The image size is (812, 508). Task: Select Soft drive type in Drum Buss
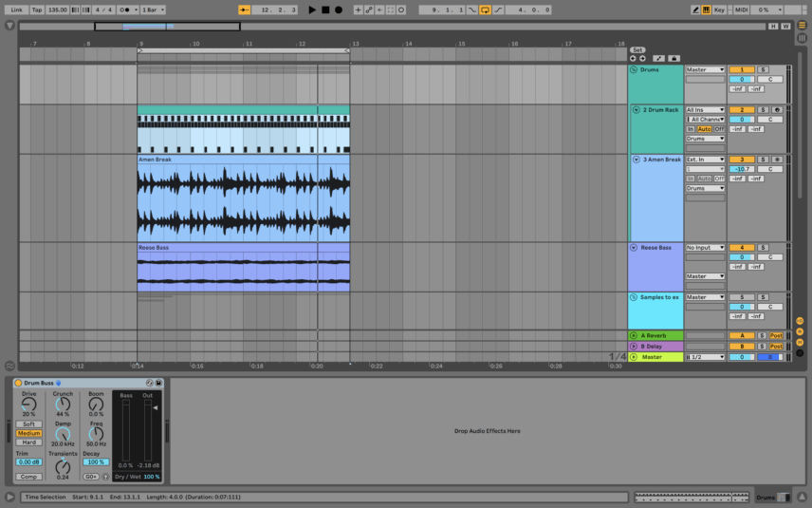pos(28,424)
